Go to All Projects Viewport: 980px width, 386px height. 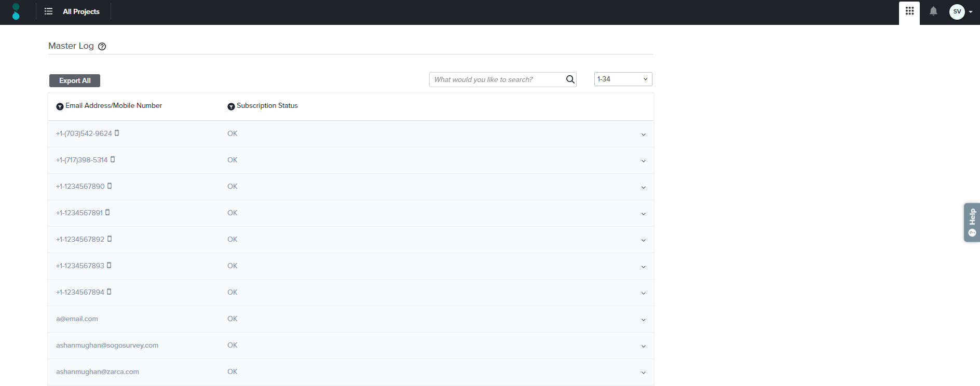81,11
